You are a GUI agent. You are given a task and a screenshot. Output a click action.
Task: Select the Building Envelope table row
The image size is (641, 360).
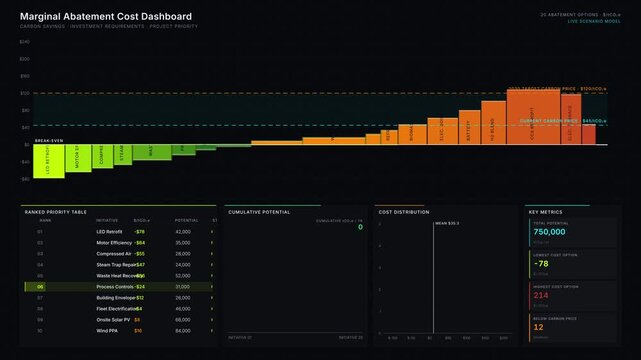120,298
